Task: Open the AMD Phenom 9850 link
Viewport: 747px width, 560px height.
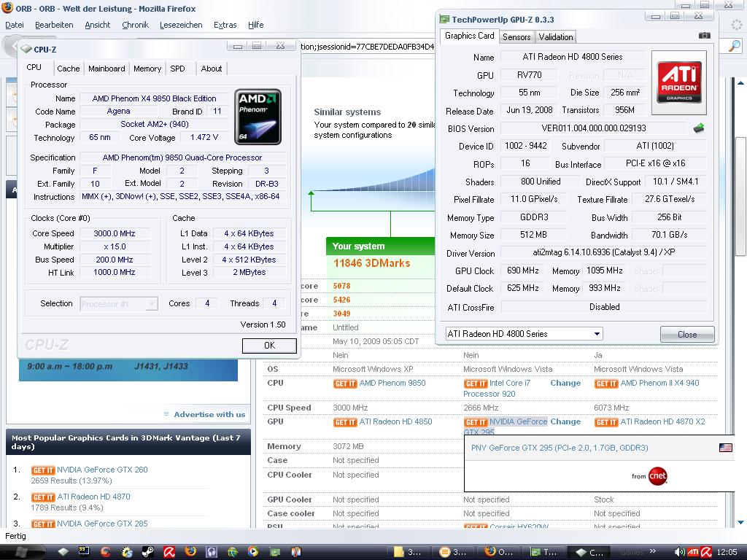Action: pyautogui.click(x=392, y=383)
